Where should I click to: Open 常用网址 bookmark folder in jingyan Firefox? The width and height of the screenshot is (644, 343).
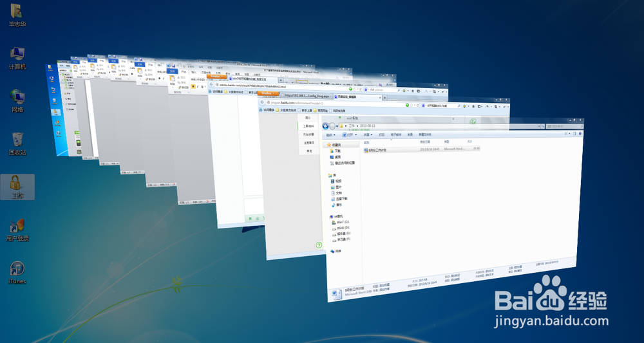(x=321, y=111)
